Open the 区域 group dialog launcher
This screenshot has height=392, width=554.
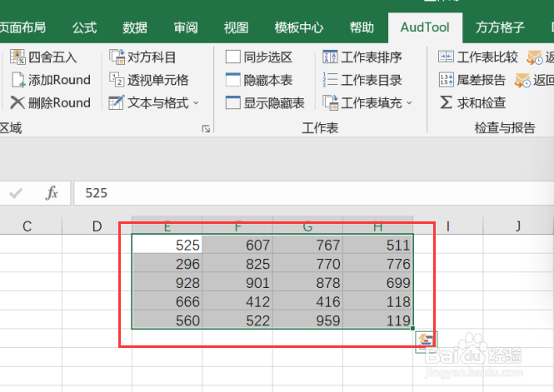click(206, 129)
